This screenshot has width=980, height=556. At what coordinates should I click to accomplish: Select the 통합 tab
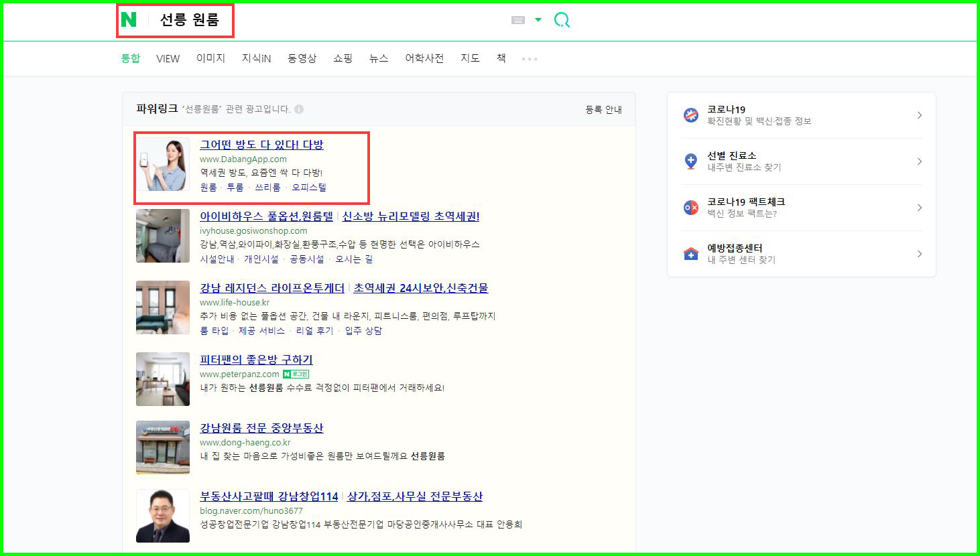click(131, 58)
